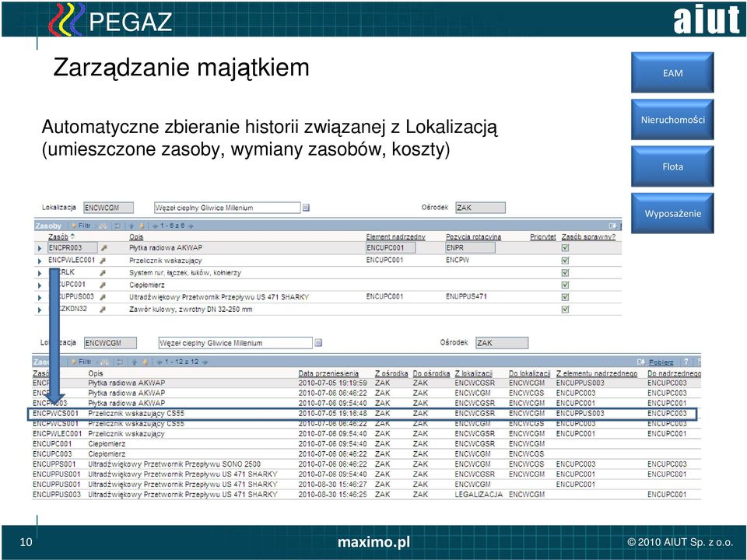Go to previous page arrow before '1 - 12 z 12'

click(x=160, y=362)
